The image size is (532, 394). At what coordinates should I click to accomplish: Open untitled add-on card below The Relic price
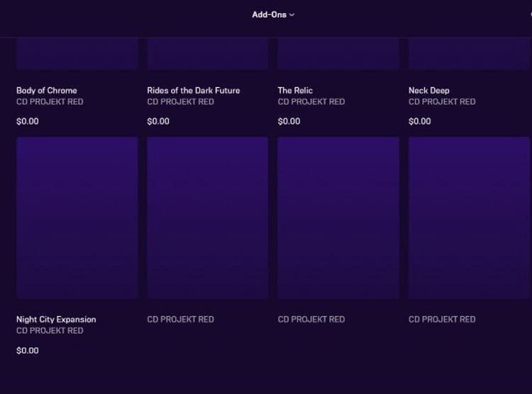tap(338, 218)
